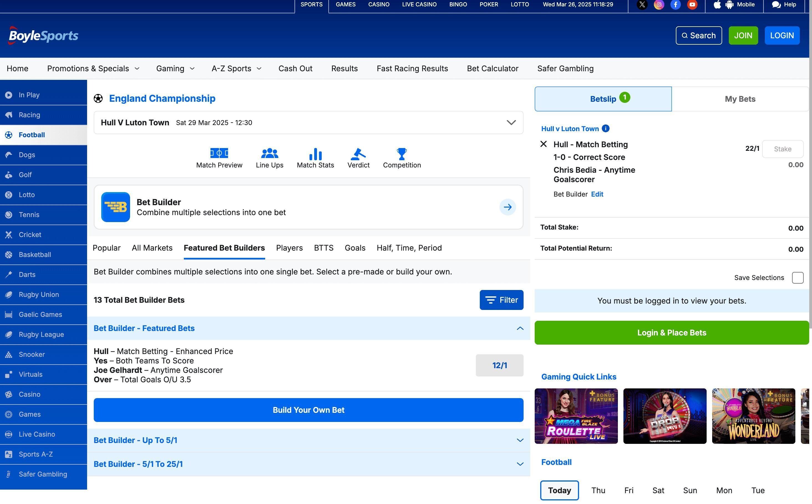Open In Play from the sidebar
812x504 pixels.
click(x=43, y=95)
